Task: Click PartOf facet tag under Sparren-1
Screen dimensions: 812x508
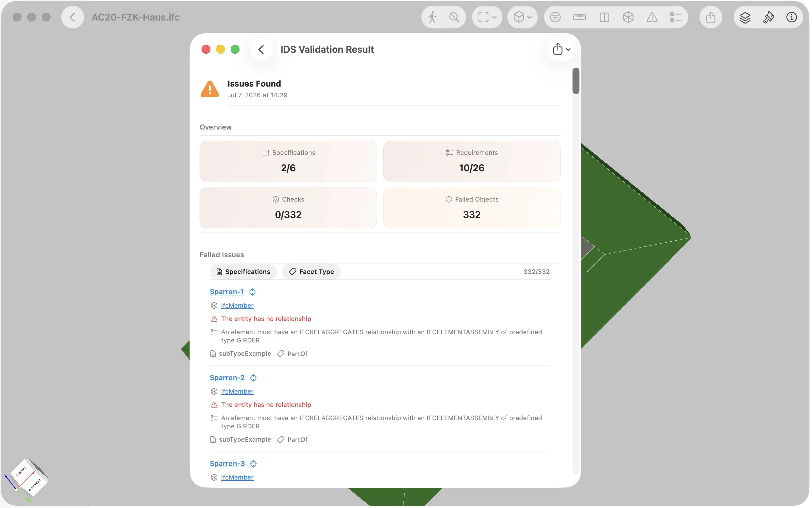Action: 298,354
